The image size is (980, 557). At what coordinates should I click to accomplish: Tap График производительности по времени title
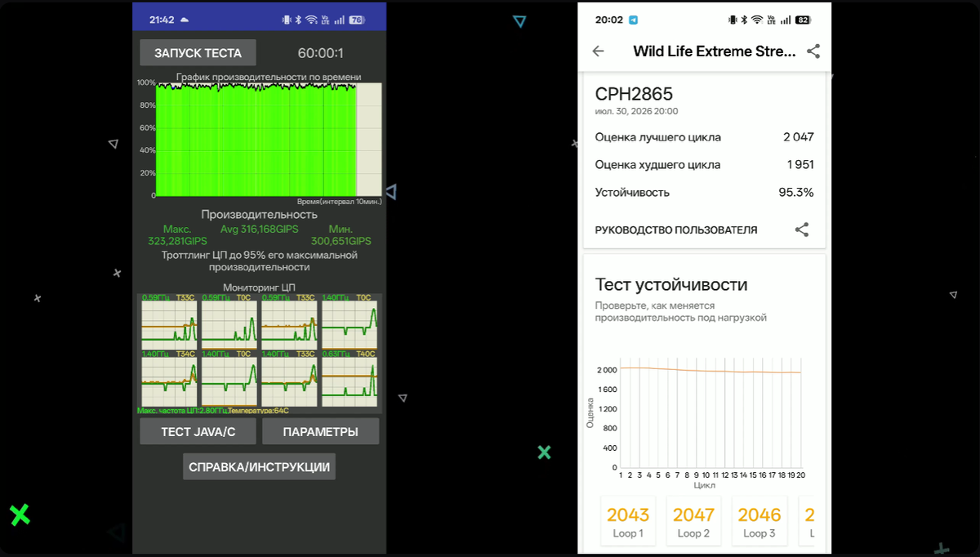268,77
